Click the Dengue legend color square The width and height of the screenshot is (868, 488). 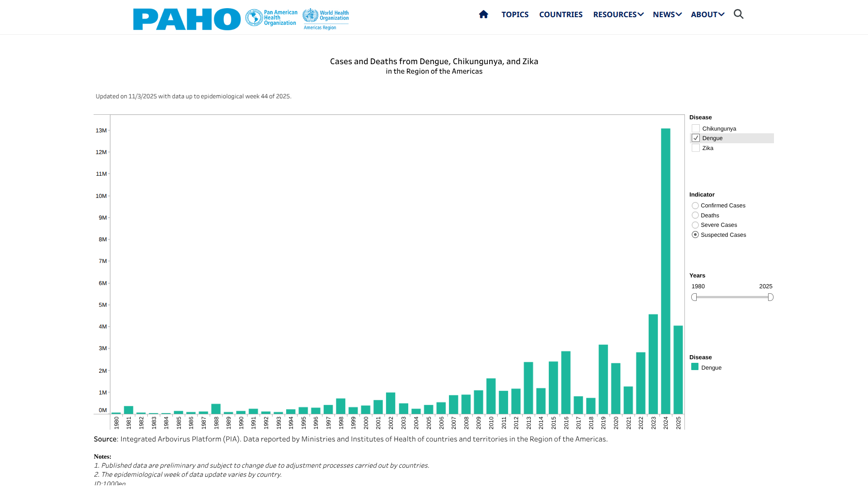[x=695, y=367]
